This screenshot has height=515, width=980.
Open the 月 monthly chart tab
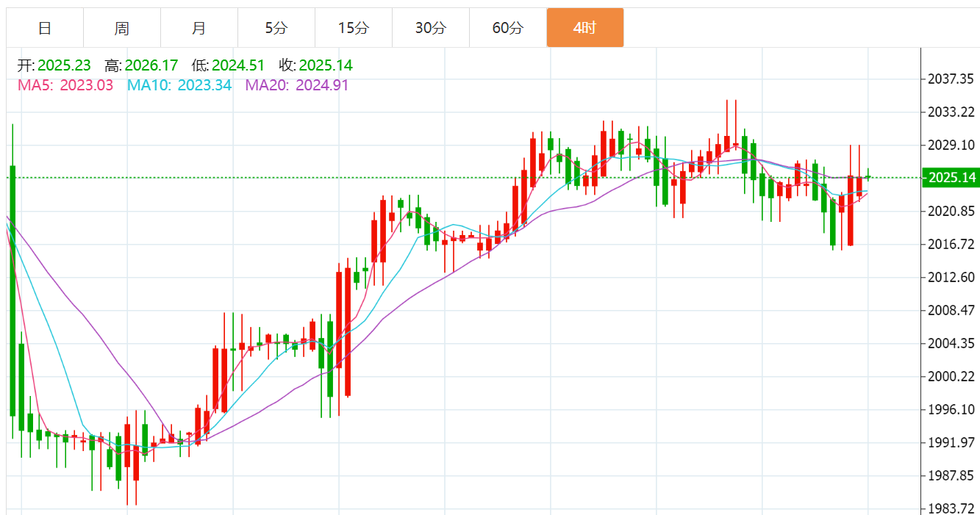[x=199, y=28]
